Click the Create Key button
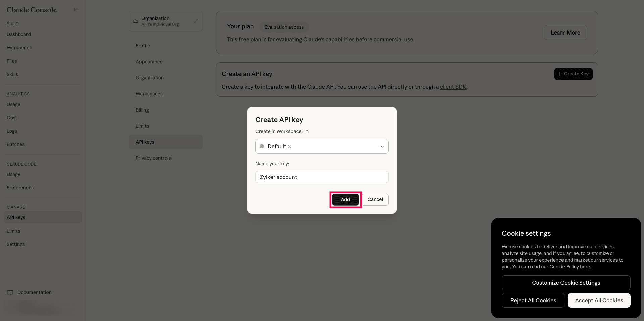This screenshot has width=644, height=321. click(x=574, y=74)
